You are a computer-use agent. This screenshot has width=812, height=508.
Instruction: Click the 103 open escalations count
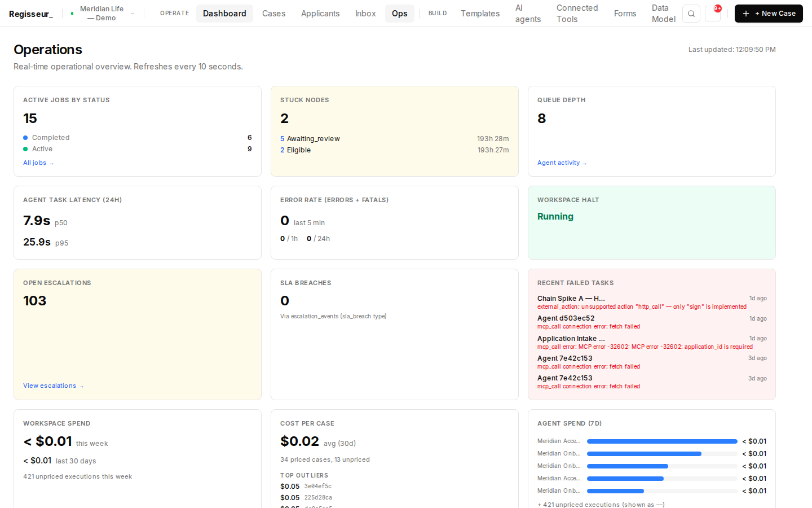pos(35,301)
